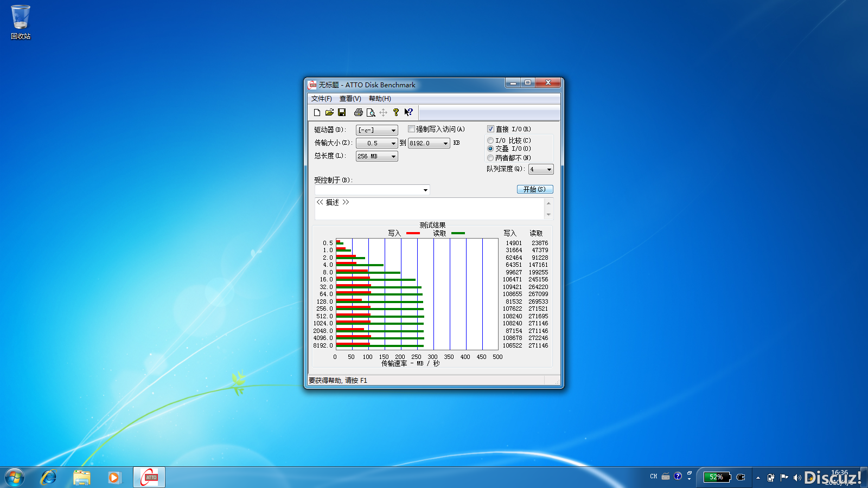Click the volume speaker tray icon
Screen dimensions: 868x488
pyautogui.click(x=797, y=478)
